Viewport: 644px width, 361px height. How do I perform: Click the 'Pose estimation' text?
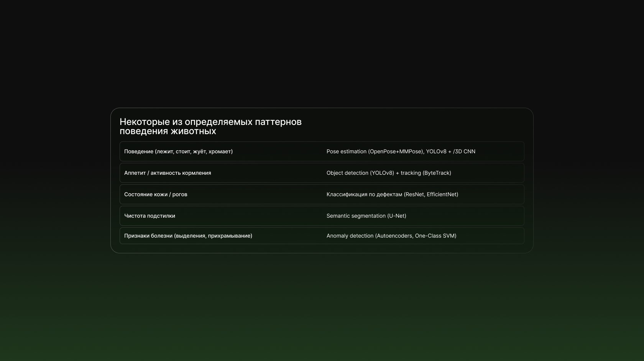346,151
